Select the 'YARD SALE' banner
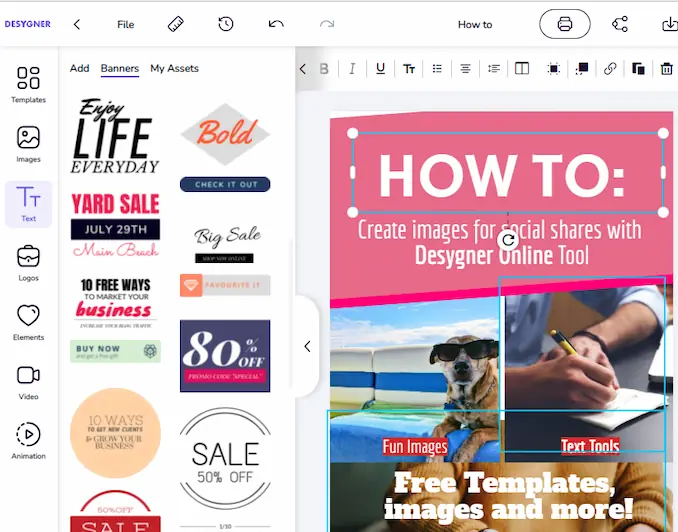 coord(115,225)
